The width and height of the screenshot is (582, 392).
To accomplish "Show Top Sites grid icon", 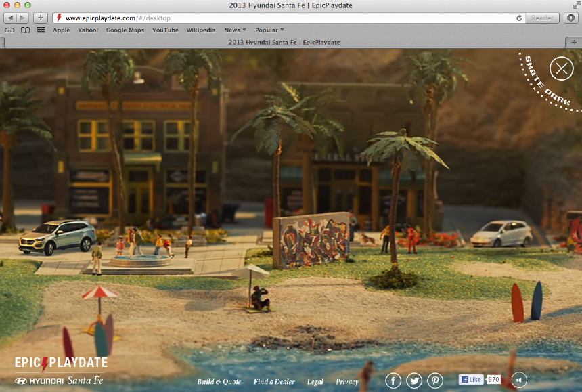I will coord(41,30).
